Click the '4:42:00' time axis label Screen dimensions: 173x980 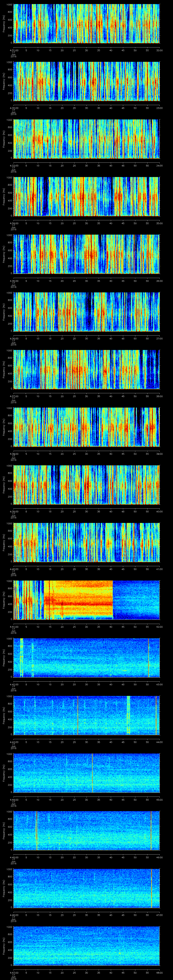pos(14,684)
